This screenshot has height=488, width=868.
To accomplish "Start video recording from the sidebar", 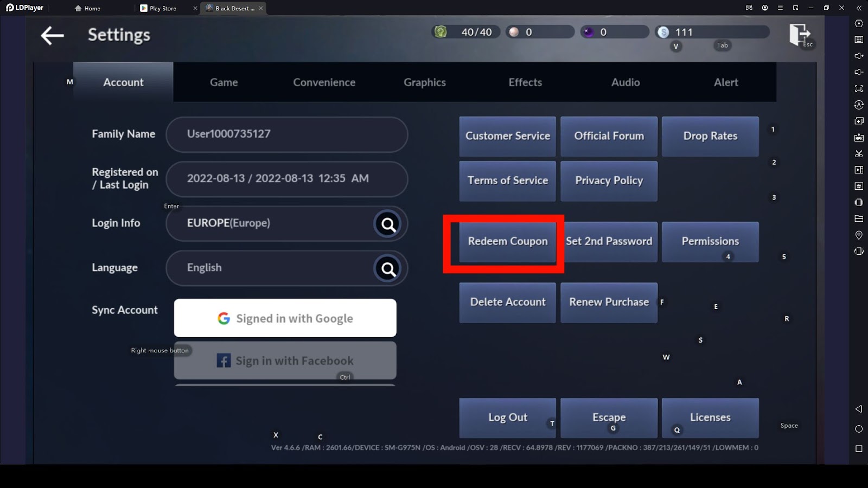I will click(859, 170).
